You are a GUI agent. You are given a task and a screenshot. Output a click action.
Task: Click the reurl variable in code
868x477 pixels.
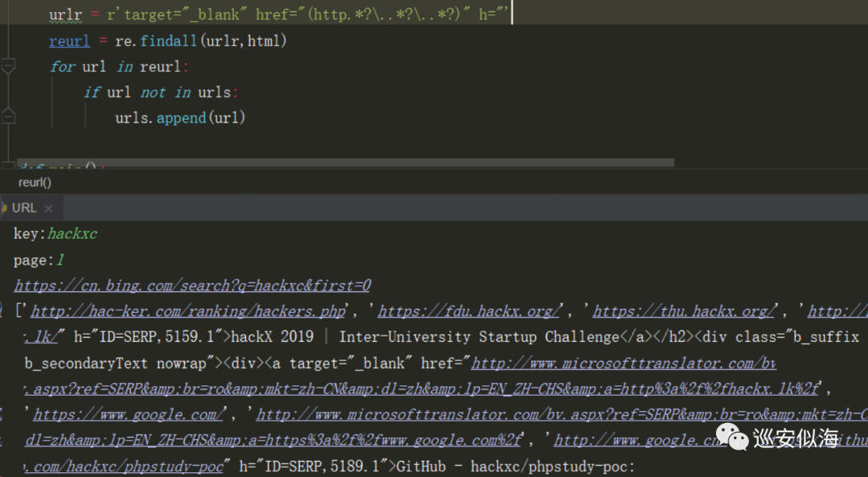(69, 41)
